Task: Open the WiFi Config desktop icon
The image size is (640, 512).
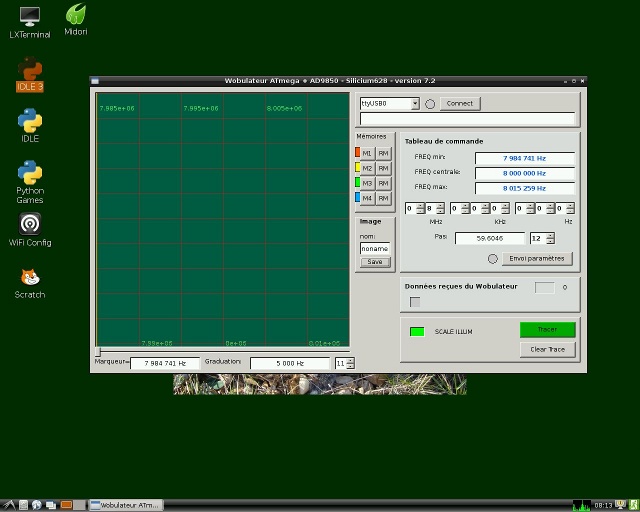Action: pos(30,224)
